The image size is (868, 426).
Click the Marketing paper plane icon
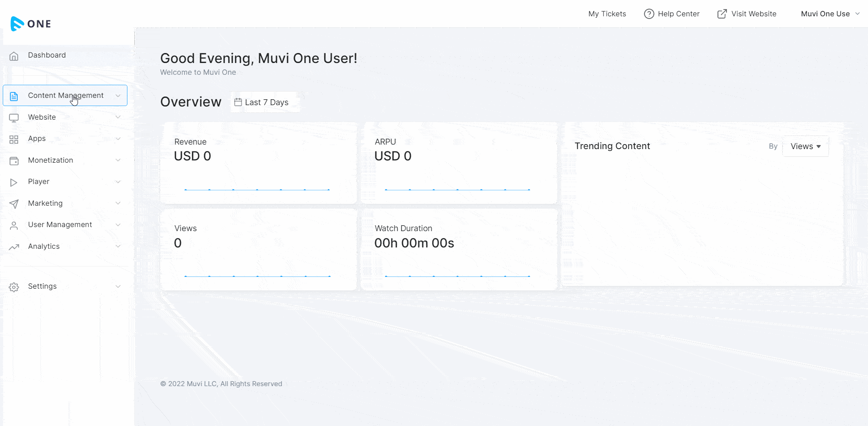click(x=14, y=204)
